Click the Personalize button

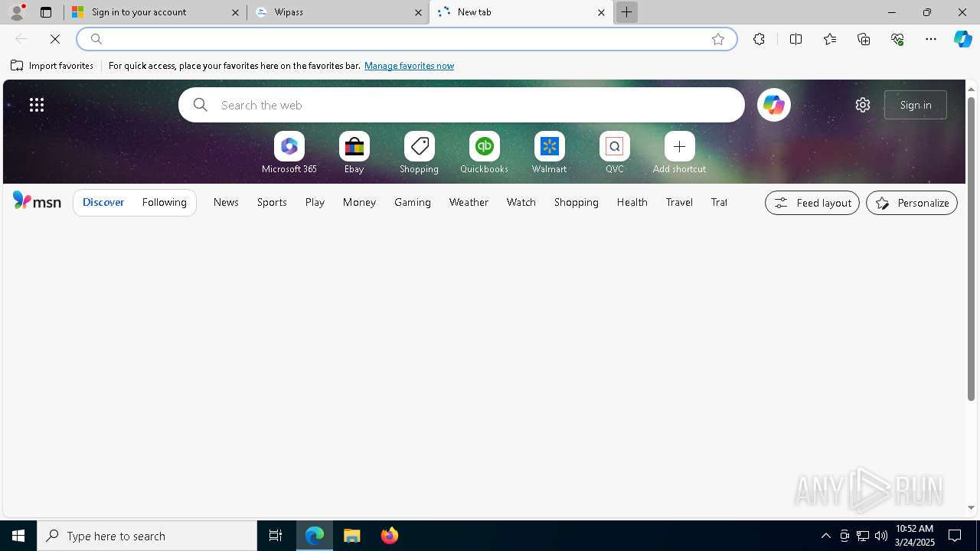pyautogui.click(x=912, y=203)
